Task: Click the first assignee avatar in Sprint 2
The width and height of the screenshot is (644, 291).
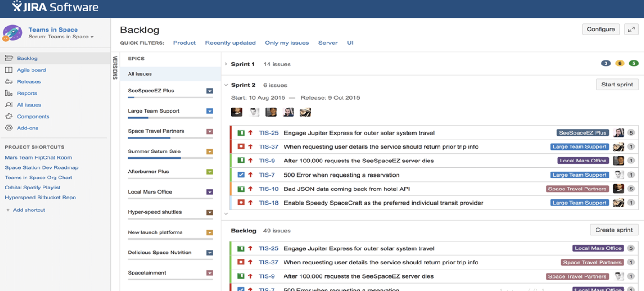Action: point(238,111)
